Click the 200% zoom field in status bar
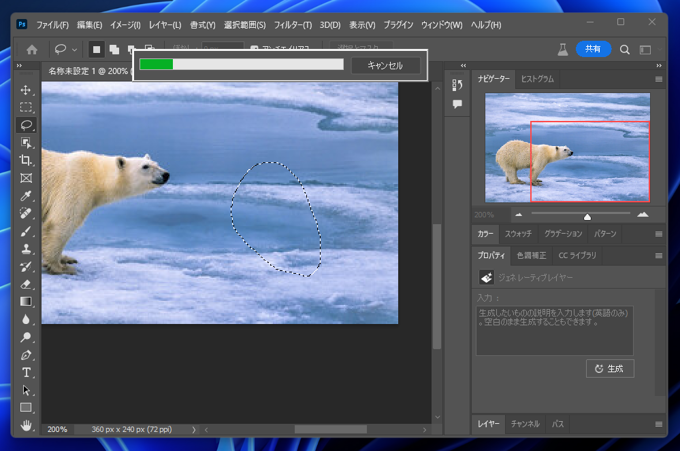Viewport: 680px width, 451px height. 57,429
